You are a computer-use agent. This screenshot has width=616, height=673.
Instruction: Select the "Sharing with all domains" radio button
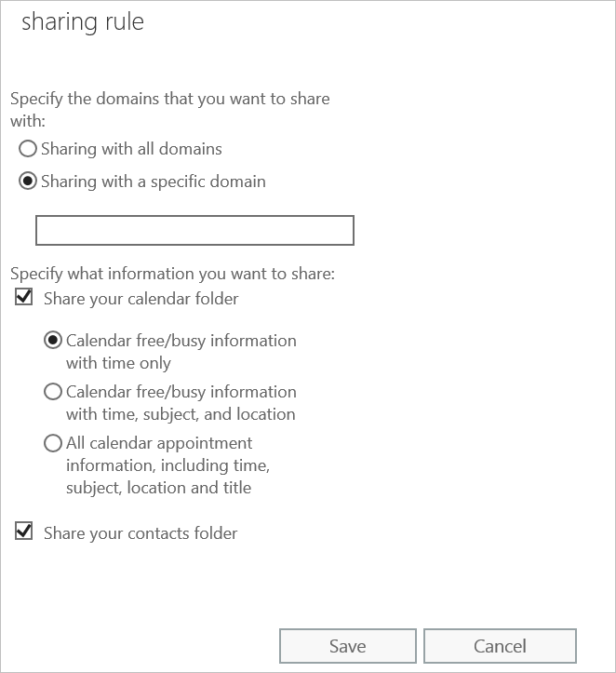tap(28, 149)
